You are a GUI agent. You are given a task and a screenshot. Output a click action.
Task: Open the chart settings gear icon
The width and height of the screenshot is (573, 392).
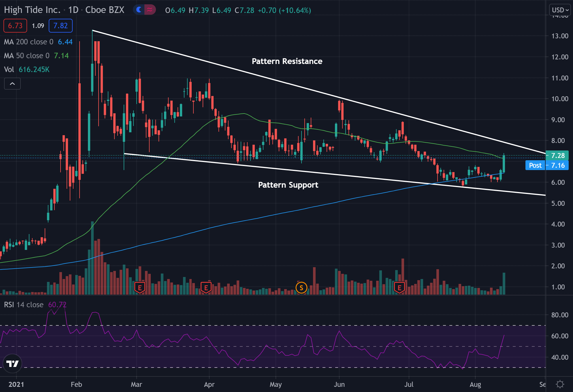[x=560, y=384]
